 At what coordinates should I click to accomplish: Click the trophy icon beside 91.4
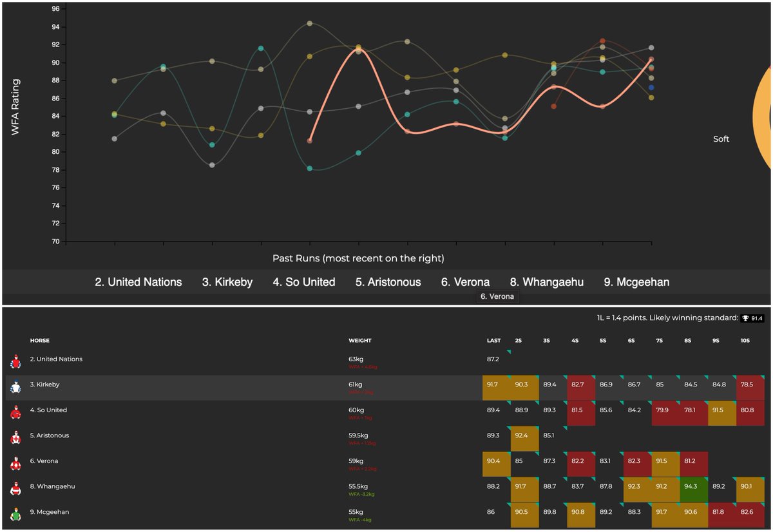point(745,318)
